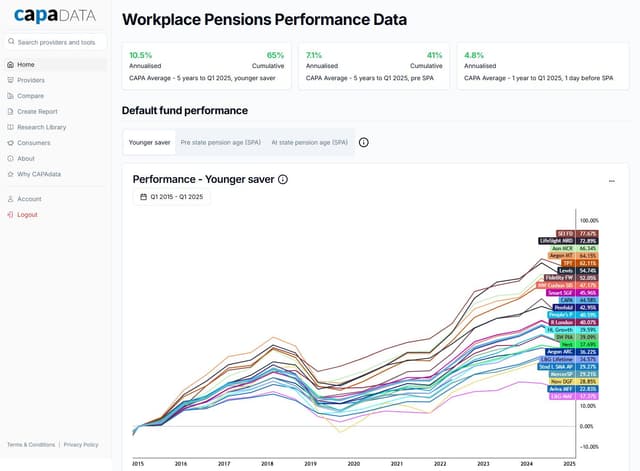The height and width of the screenshot is (471, 640).
Task: Open the Privacy Policy link
Action: coord(81,444)
